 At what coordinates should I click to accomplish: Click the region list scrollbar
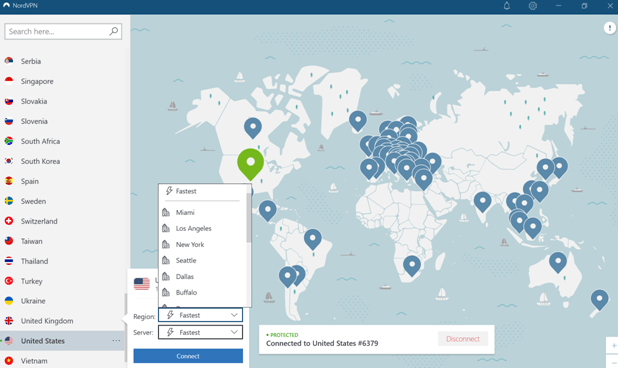pyautogui.click(x=249, y=218)
